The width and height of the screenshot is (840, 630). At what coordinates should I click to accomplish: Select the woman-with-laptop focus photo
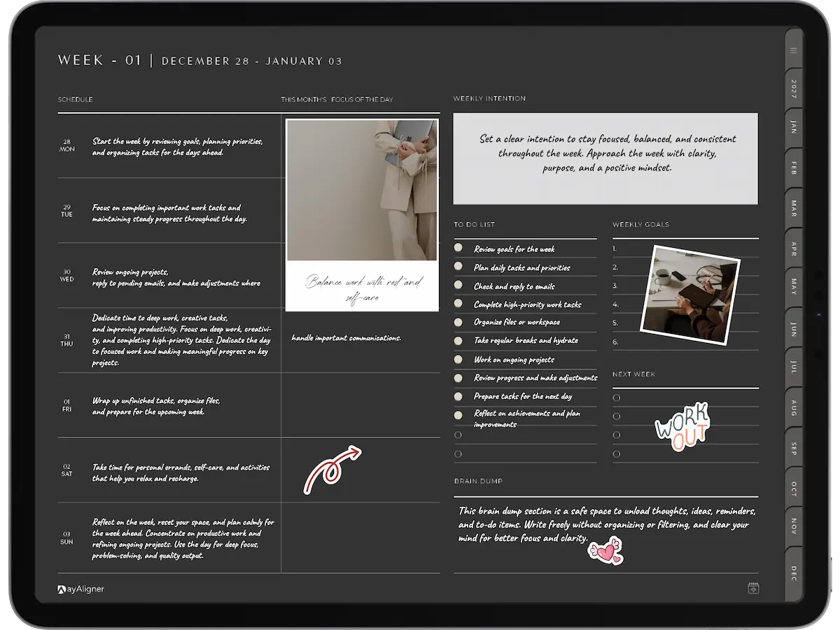(x=362, y=190)
